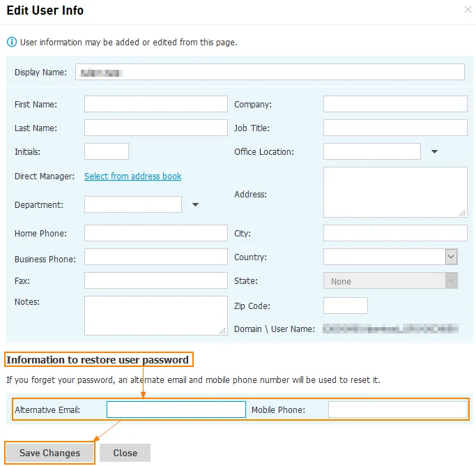This screenshot has height=466, width=476.
Task: Click the Address textarea resize grip
Action: click(x=462, y=213)
